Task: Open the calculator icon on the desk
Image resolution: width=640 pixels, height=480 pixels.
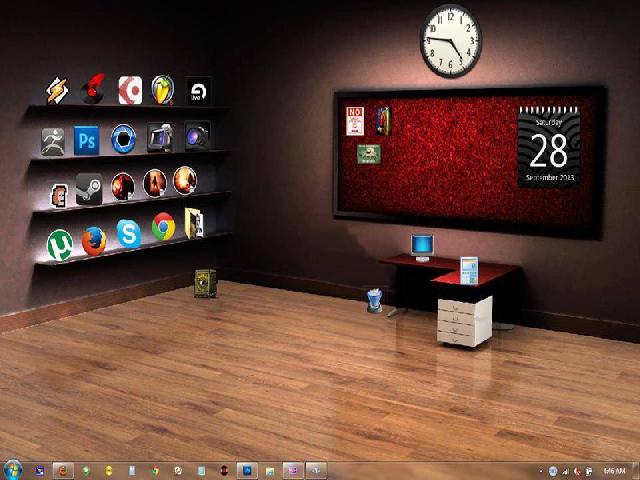Action: click(468, 269)
